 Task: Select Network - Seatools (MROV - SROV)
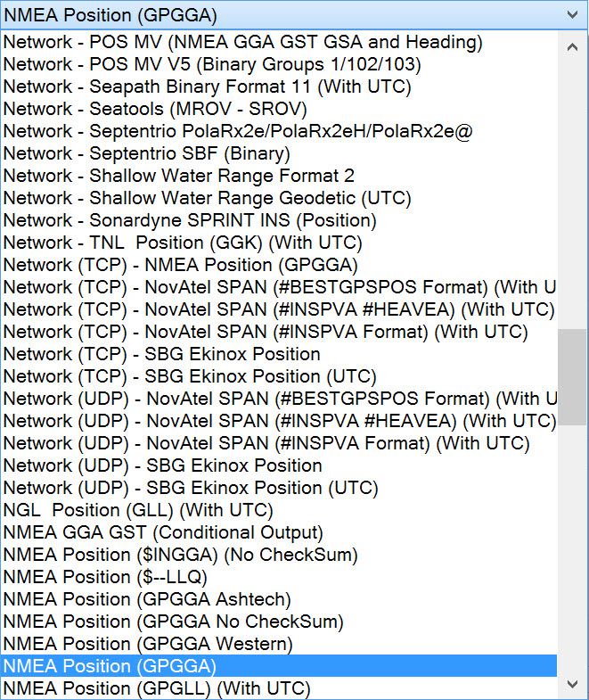click(x=154, y=109)
